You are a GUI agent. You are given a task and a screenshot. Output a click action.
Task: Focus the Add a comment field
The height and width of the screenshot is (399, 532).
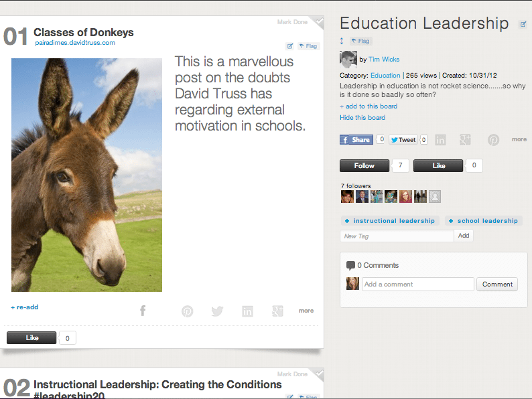(x=417, y=284)
